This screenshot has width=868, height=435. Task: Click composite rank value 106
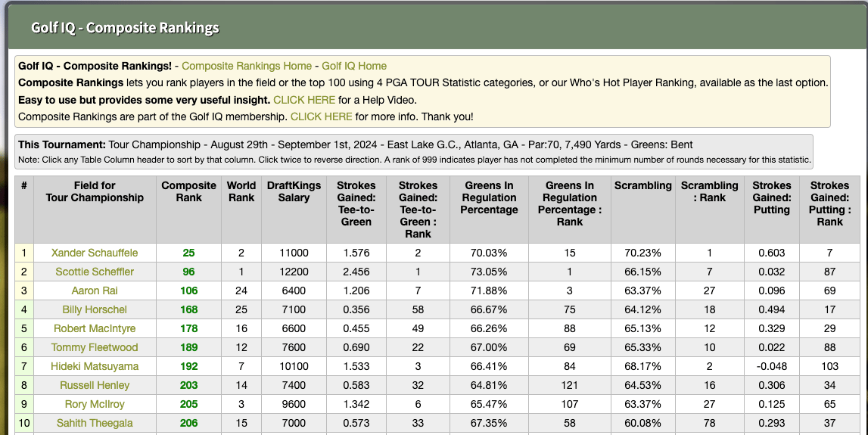(188, 291)
